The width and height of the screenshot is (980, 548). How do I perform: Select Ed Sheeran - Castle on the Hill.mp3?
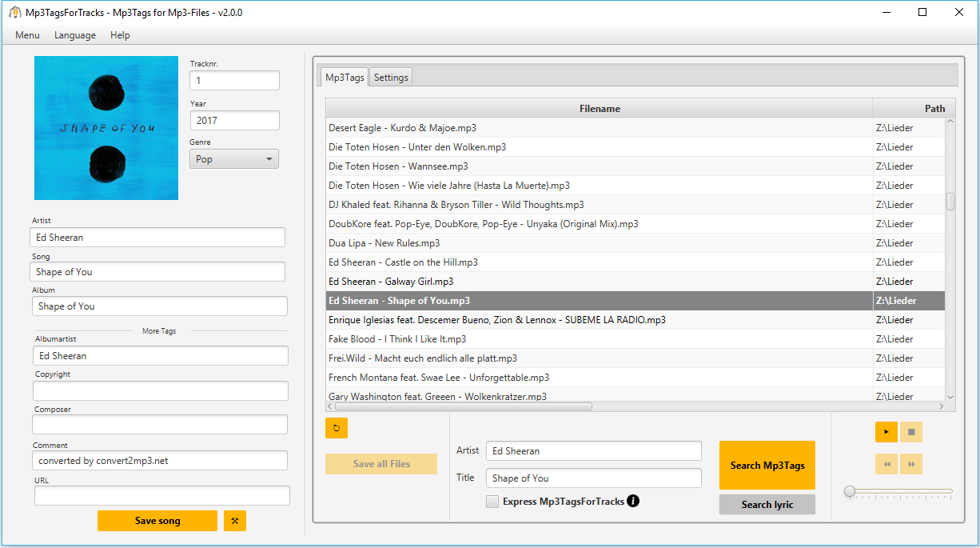click(635, 262)
